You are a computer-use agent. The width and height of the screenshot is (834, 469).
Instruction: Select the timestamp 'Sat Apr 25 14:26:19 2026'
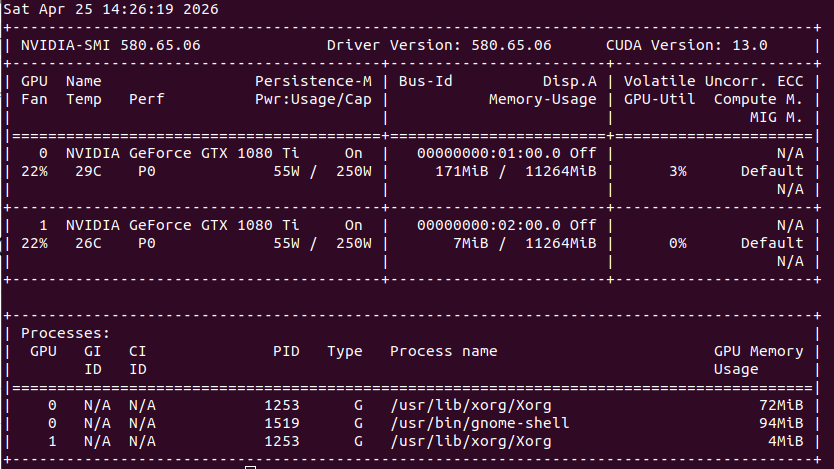tap(111, 9)
